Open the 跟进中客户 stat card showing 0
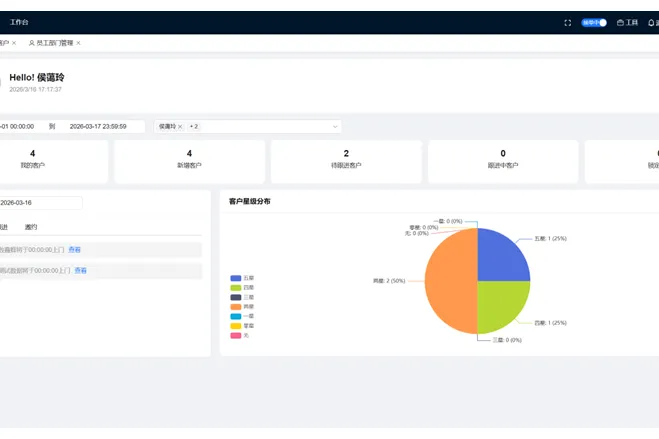 click(503, 162)
